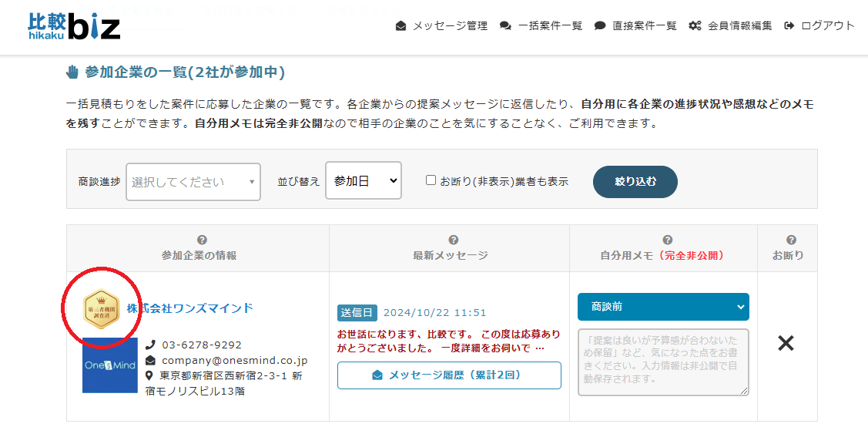Open メッセージ管理 in the top navigation
This screenshot has height=434, width=868.
(441, 25)
